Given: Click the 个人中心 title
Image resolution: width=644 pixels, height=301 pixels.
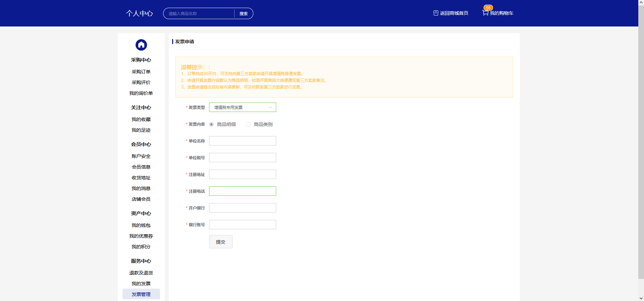Looking at the screenshot, I should point(139,13).
